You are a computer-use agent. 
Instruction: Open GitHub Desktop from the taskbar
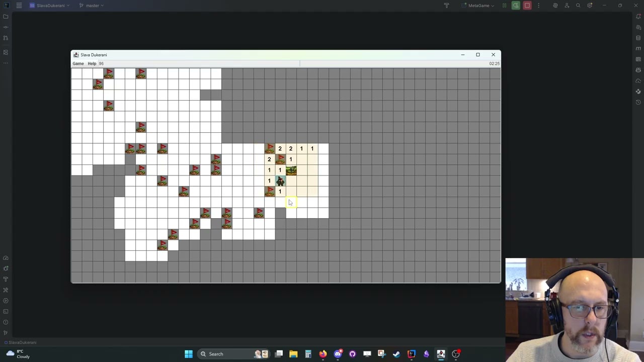point(352,354)
